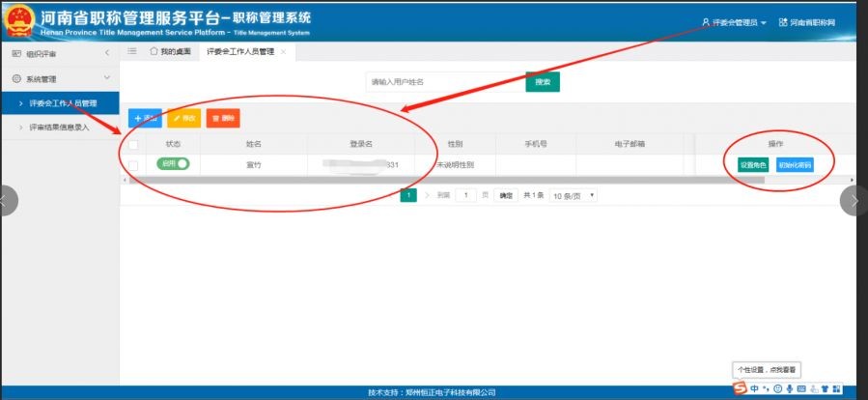This screenshot has height=400, width=868.
Task: Open the IME soft keyboard icon
Action: tap(801, 389)
